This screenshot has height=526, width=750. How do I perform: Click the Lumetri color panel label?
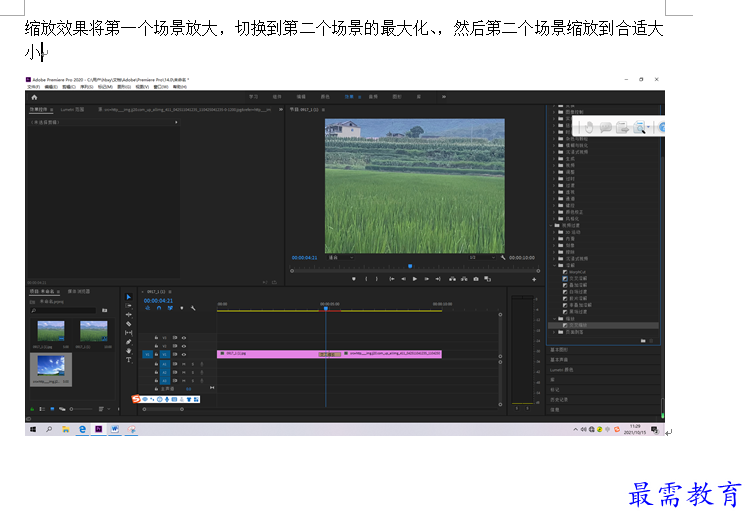(562, 370)
